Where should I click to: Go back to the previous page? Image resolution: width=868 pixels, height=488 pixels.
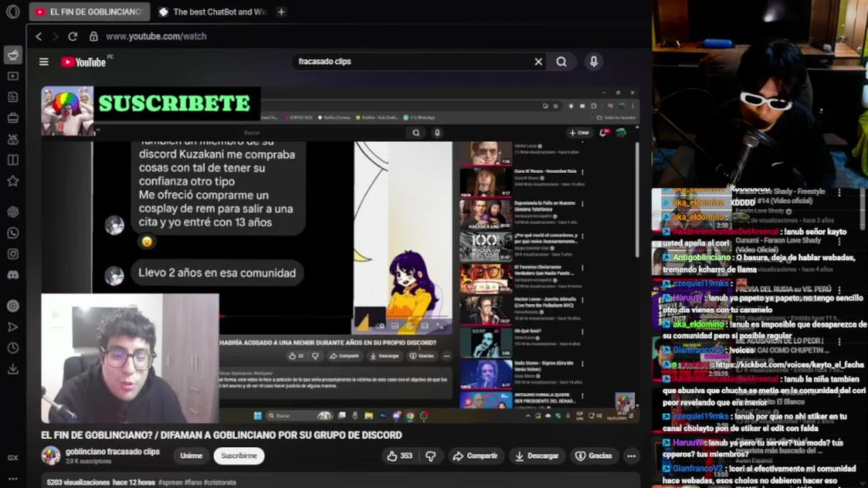coord(39,37)
